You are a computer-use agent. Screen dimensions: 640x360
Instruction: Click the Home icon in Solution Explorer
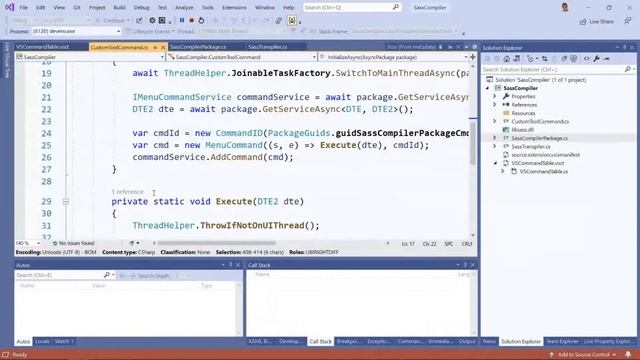(507, 59)
